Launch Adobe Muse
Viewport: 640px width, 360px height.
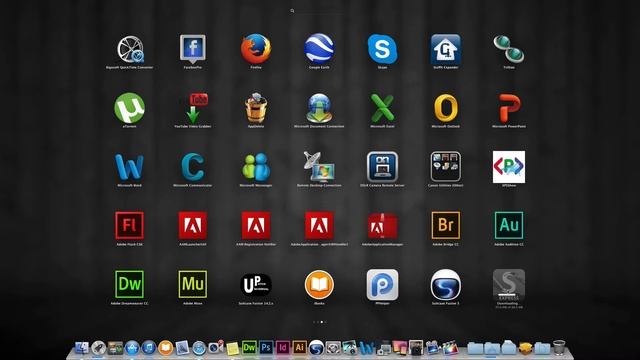[x=193, y=284]
